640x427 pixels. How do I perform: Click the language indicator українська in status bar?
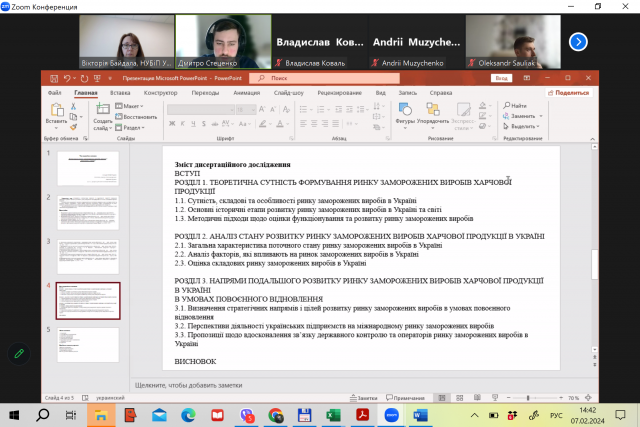point(110,398)
